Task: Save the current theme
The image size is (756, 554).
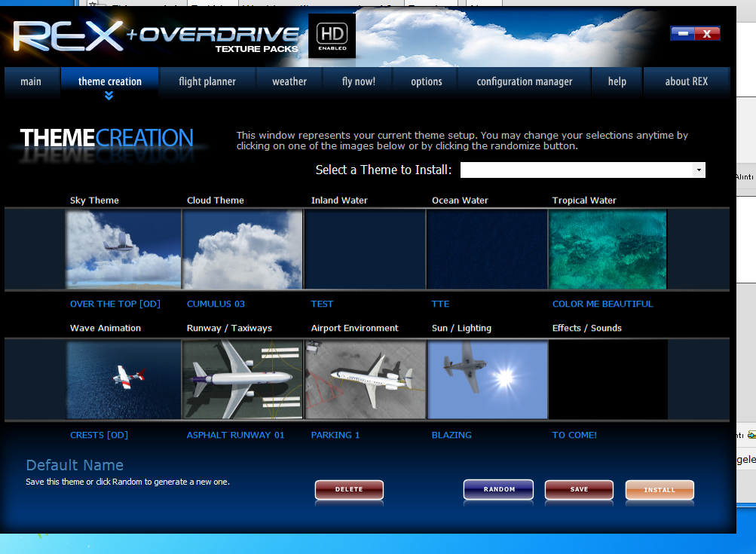Action: [x=579, y=489]
